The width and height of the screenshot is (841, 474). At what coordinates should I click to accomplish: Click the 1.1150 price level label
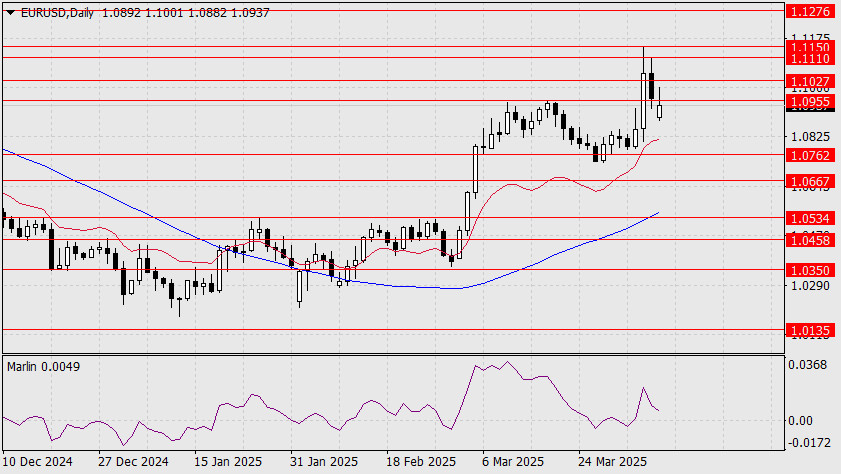point(810,47)
